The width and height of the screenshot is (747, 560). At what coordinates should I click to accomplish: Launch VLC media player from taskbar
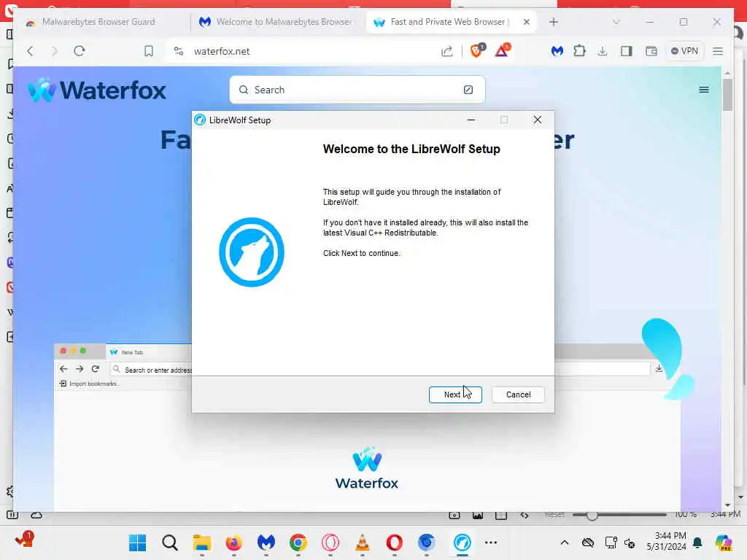coord(363,542)
